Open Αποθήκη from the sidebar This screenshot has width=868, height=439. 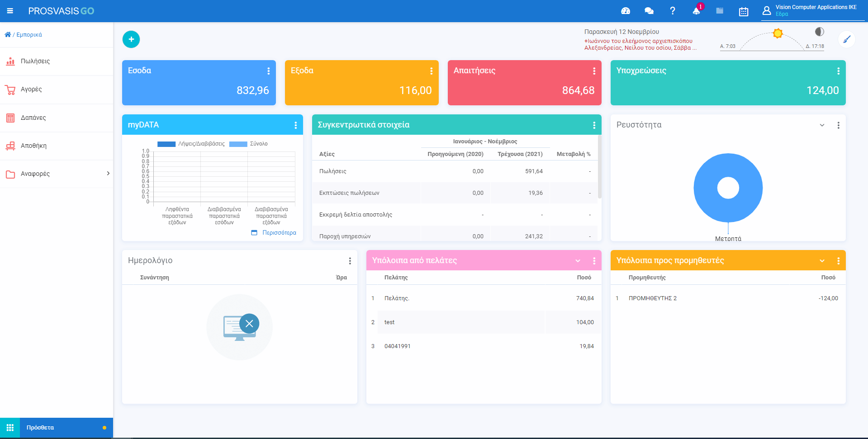click(57, 146)
